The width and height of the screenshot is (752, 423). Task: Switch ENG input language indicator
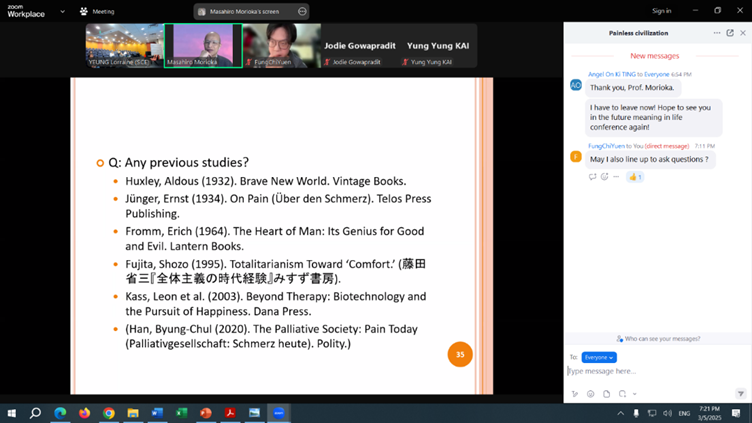tap(684, 413)
